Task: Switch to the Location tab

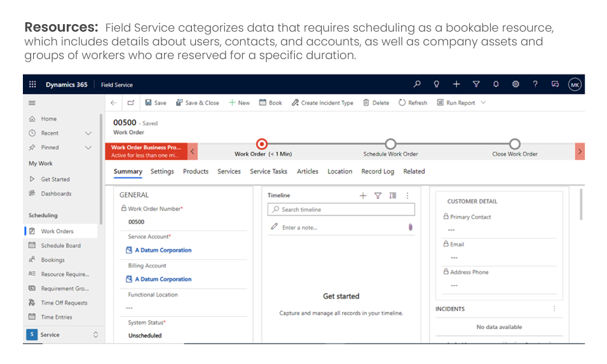Action: (340, 172)
